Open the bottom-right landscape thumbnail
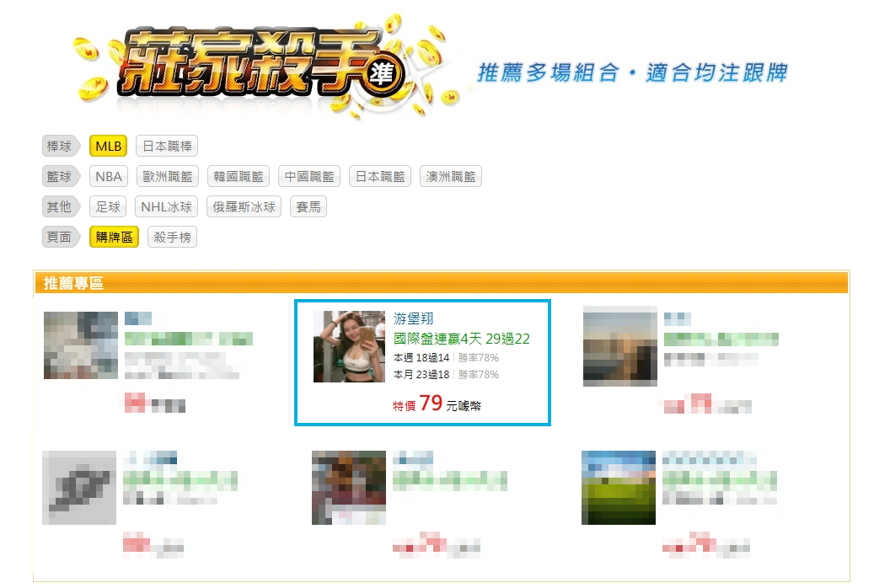The height and width of the screenshot is (588, 890). (x=618, y=488)
